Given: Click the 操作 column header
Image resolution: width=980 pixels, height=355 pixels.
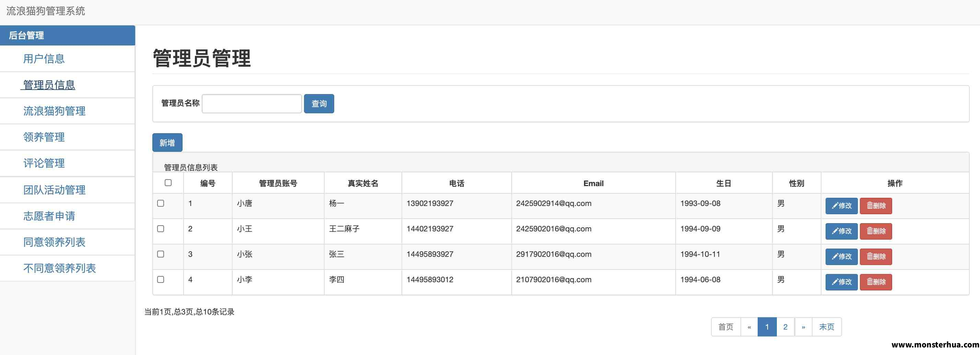Looking at the screenshot, I should coord(895,183).
